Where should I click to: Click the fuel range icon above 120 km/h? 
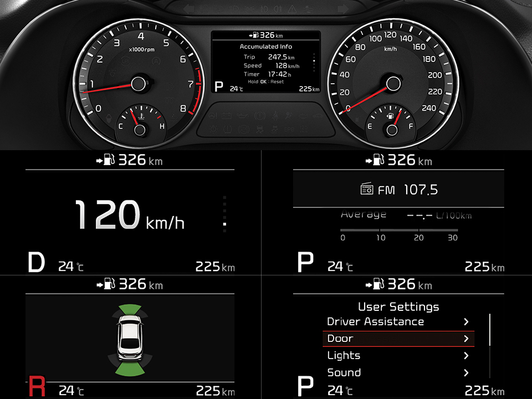tap(106, 161)
